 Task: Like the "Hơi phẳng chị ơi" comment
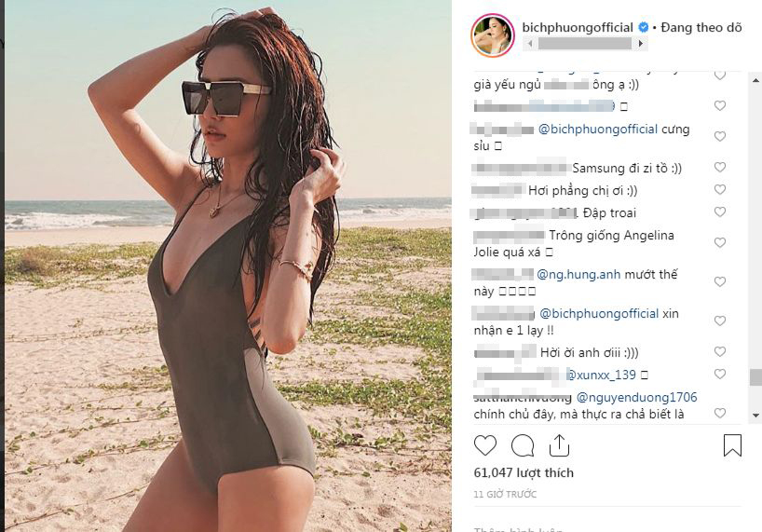(x=720, y=189)
